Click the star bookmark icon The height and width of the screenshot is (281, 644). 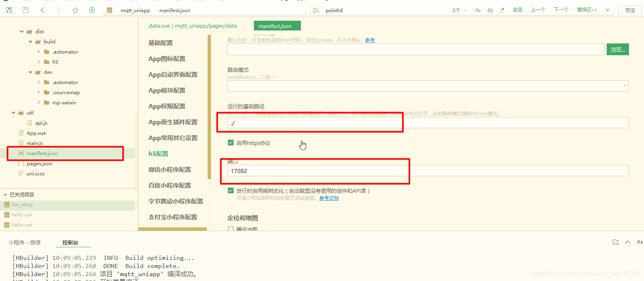pyautogui.click(x=75, y=10)
